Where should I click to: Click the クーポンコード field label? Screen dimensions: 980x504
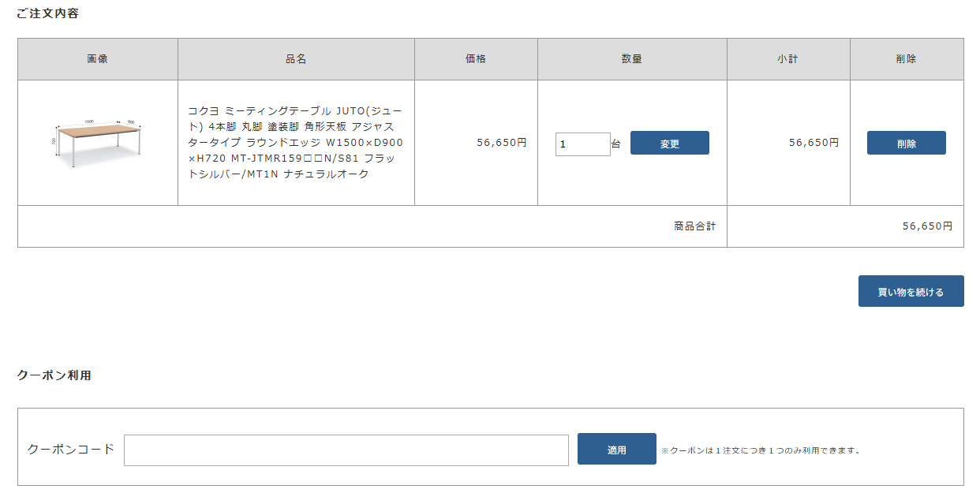click(x=71, y=450)
